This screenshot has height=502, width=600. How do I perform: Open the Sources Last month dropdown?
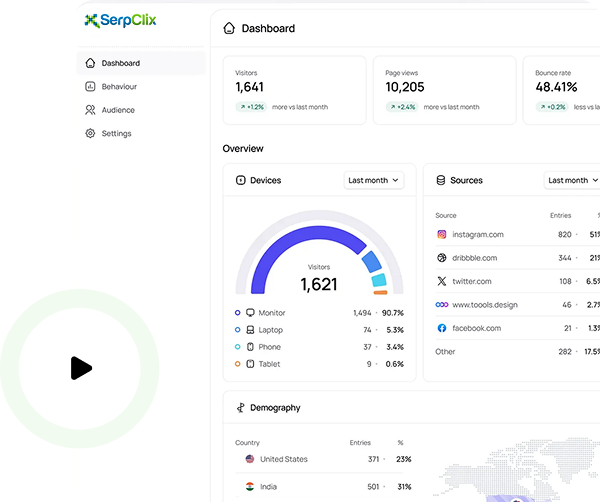[572, 180]
